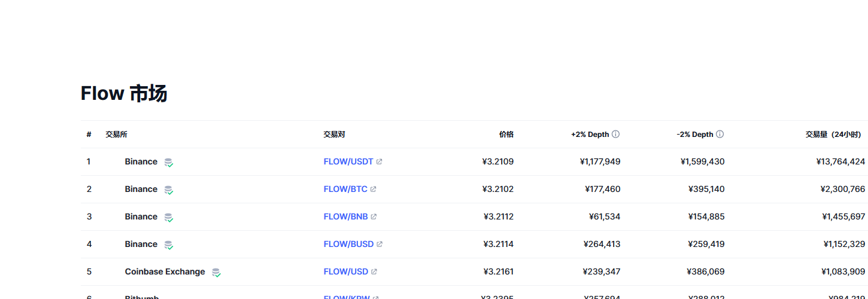Select the volume value ¥1,455,697
Image resolution: width=868 pixels, height=299 pixels.
[x=843, y=216]
